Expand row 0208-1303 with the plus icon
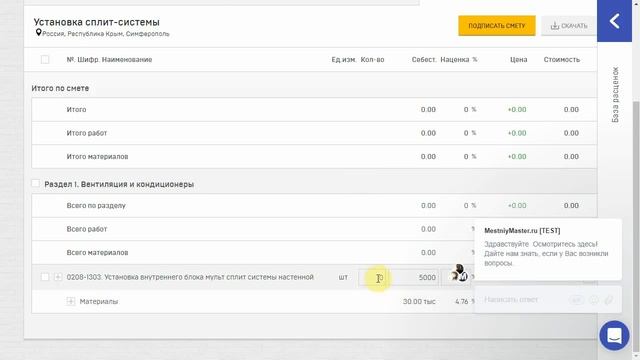The image size is (640, 360). tap(58, 277)
